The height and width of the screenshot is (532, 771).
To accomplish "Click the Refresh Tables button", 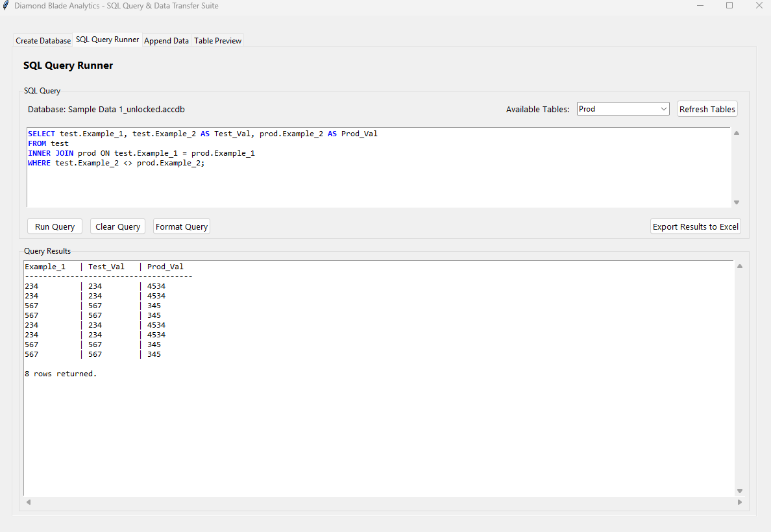I will pos(707,109).
